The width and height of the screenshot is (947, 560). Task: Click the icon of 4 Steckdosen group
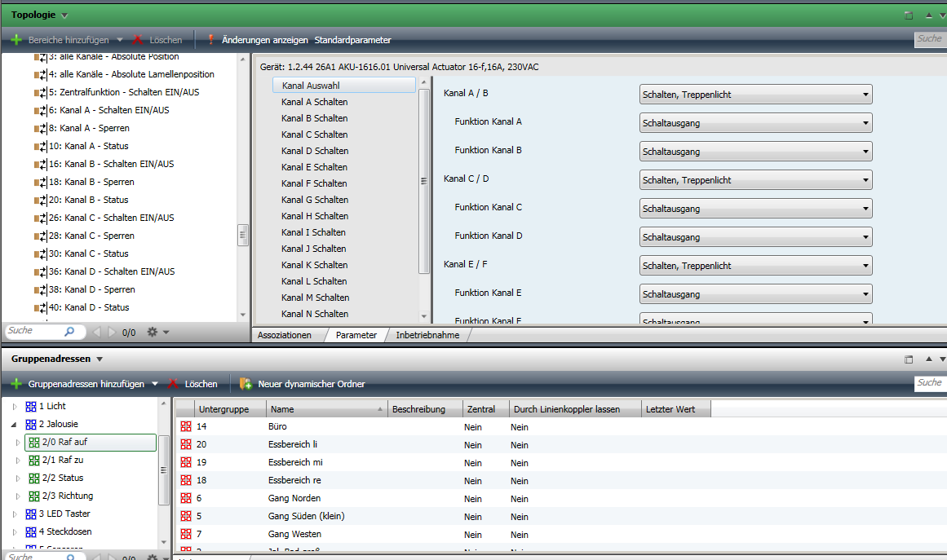[31, 532]
